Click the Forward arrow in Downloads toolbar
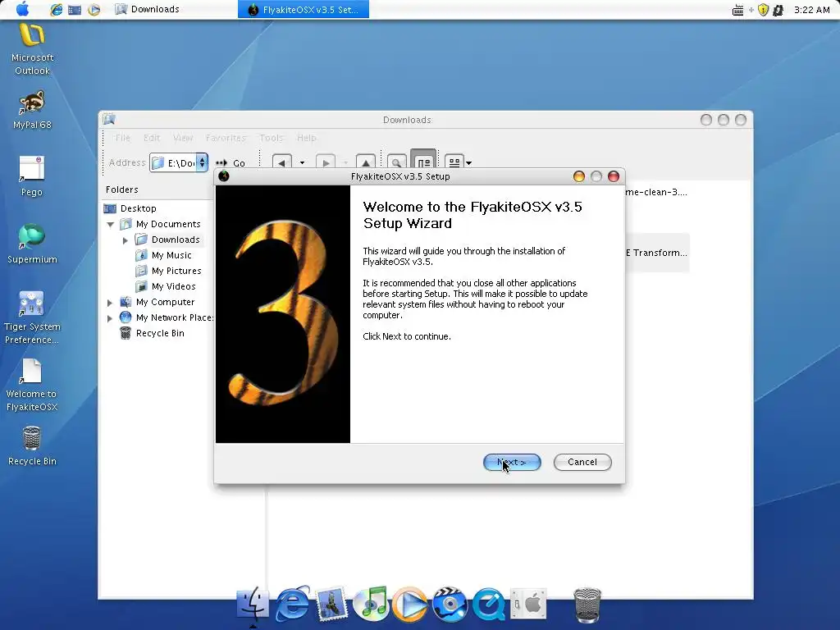The width and height of the screenshot is (840, 630). click(326, 162)
